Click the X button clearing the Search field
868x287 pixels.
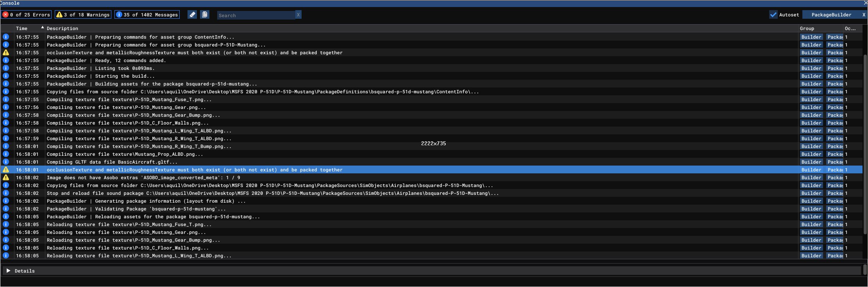pyautogui.click(x=298, y=15)
